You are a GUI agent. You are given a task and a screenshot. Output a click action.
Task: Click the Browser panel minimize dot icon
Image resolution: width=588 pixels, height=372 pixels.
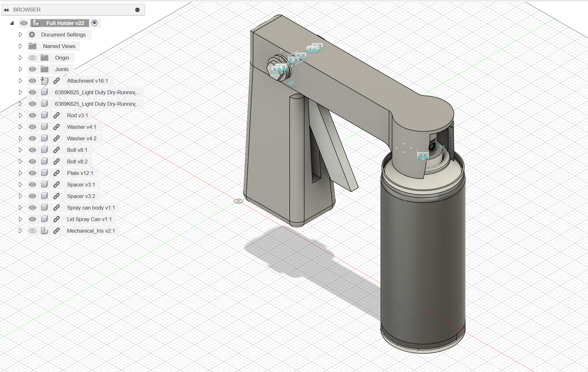point(137,10)
